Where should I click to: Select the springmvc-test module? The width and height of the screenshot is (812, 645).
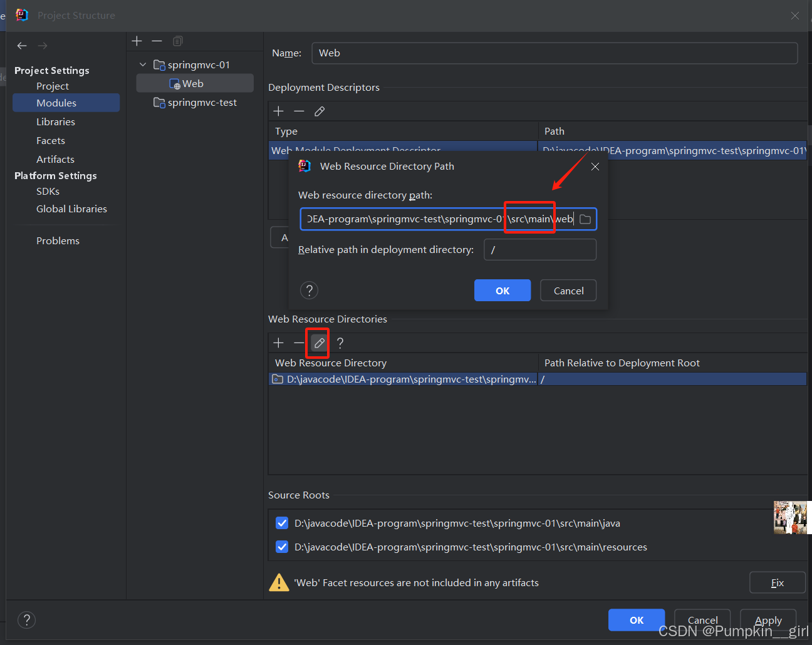202,103
